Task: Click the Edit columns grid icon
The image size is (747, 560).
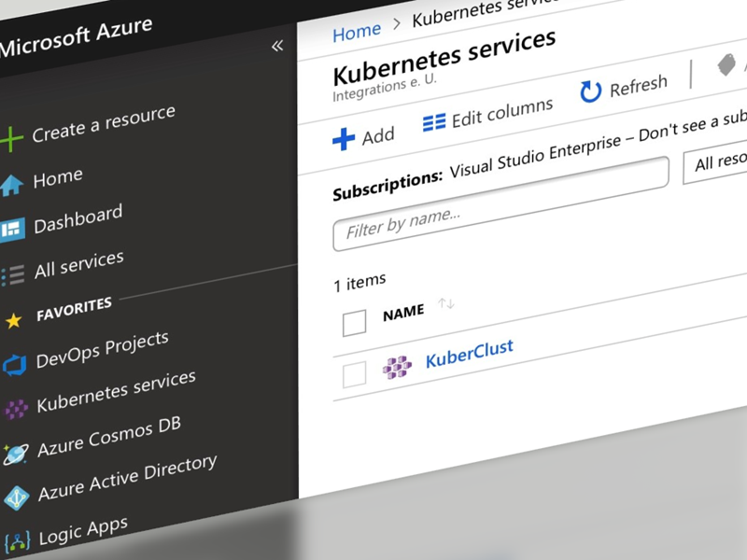Action: [x=434, y=122]
